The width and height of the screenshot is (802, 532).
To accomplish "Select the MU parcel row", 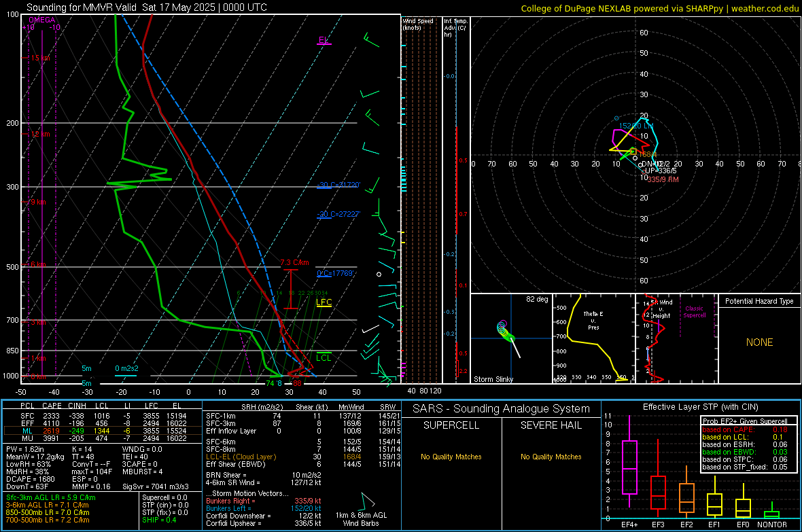I will [x=103, y=438].
